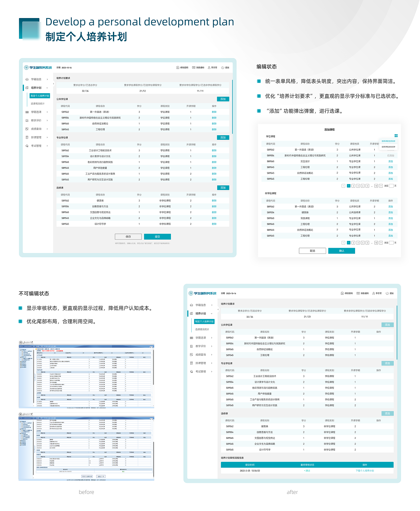Expand the 学籍信息 chevron in the upper edit-state screen

click(x=47, y=79)
